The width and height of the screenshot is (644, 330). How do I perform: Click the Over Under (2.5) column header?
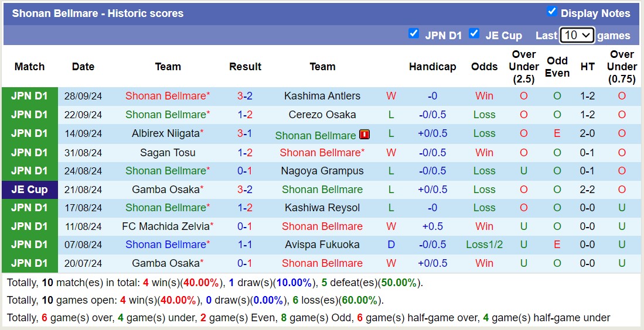click(x=524, y=67)
